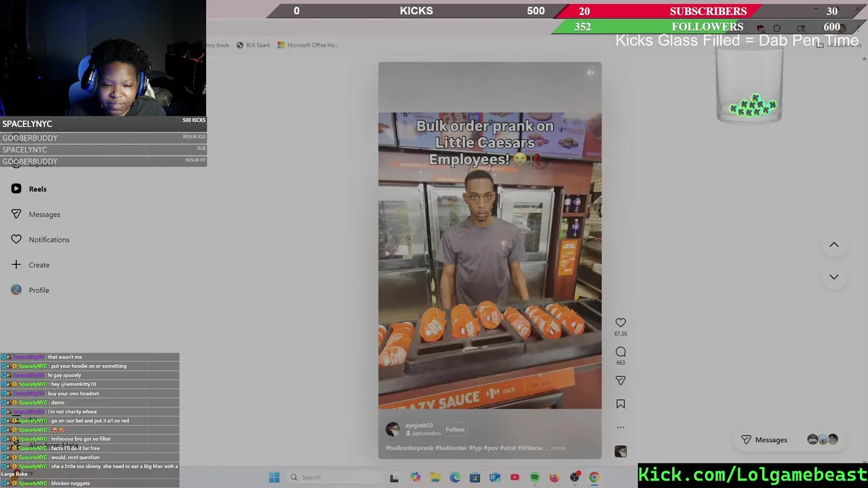Open the Task View taskbar icon

pyautogui.click(x=394, y=478)
